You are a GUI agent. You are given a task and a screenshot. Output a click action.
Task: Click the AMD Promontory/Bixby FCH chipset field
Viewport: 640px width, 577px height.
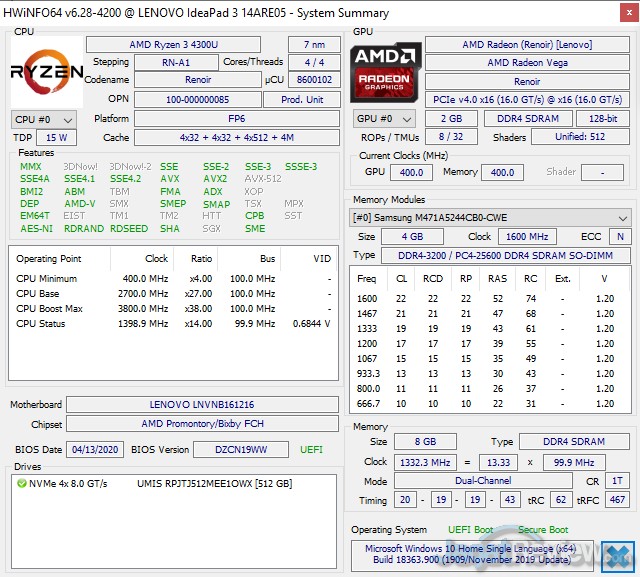pos(202,424)
